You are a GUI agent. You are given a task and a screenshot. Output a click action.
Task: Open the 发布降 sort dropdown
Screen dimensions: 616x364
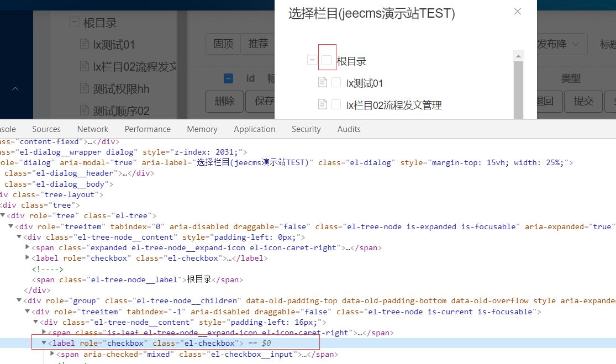pos(562,44)
